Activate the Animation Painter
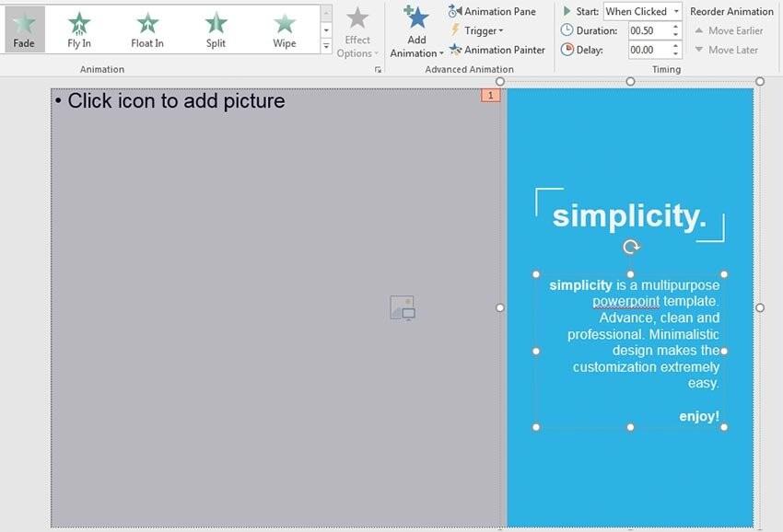The width and height of the screenshot is (783, 532). pyautogui.click(x=499, y=50)
